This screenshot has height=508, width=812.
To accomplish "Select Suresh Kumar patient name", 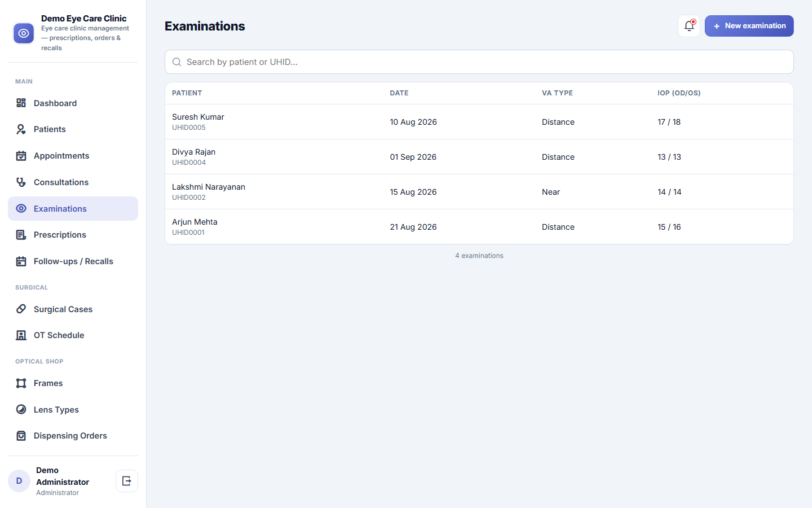I will pos(198,117).
